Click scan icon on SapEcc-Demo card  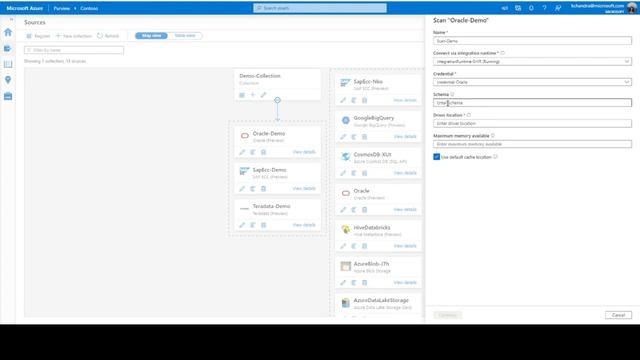click(253, 189)
